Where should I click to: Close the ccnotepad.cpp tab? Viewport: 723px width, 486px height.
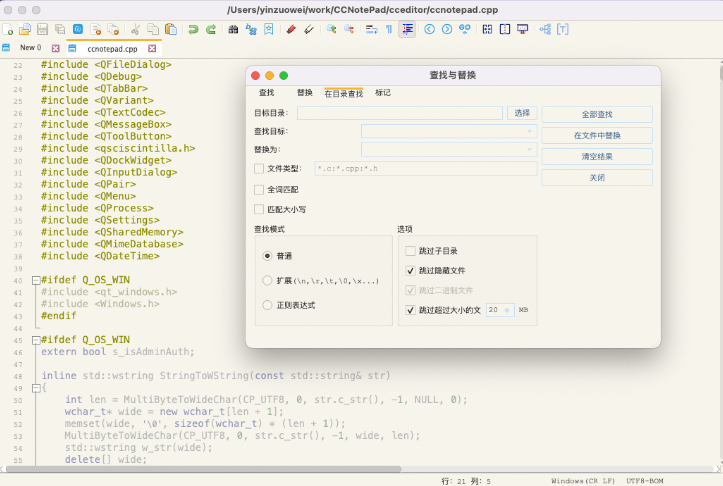click(x=152, y=48)
